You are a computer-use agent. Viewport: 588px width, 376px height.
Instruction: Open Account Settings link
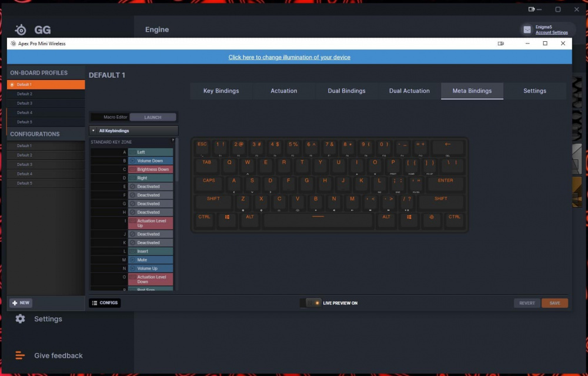pyautogui.click(x=552, y=32)
